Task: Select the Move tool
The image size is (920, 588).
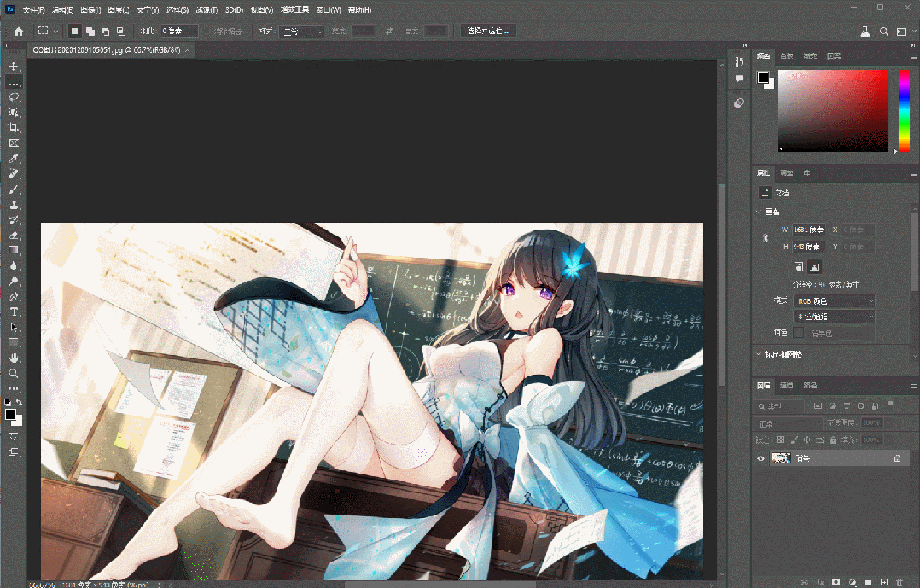Action: 14,67
